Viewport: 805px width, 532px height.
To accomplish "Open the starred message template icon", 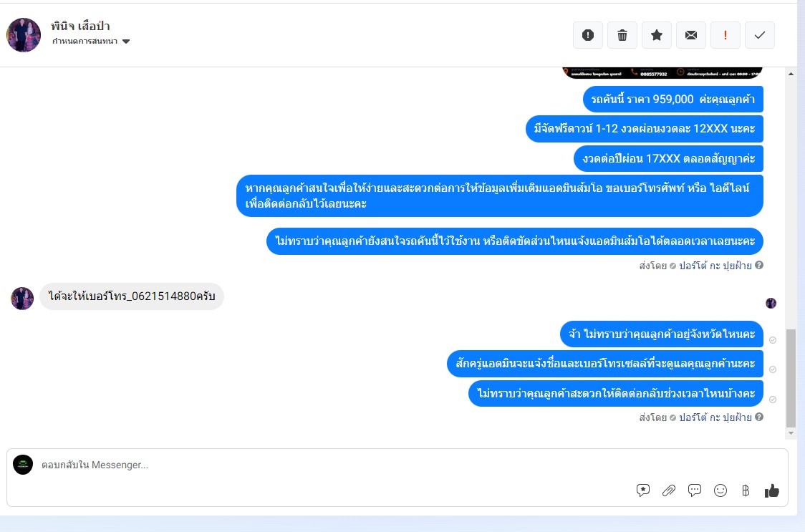I will pos(642,490).
